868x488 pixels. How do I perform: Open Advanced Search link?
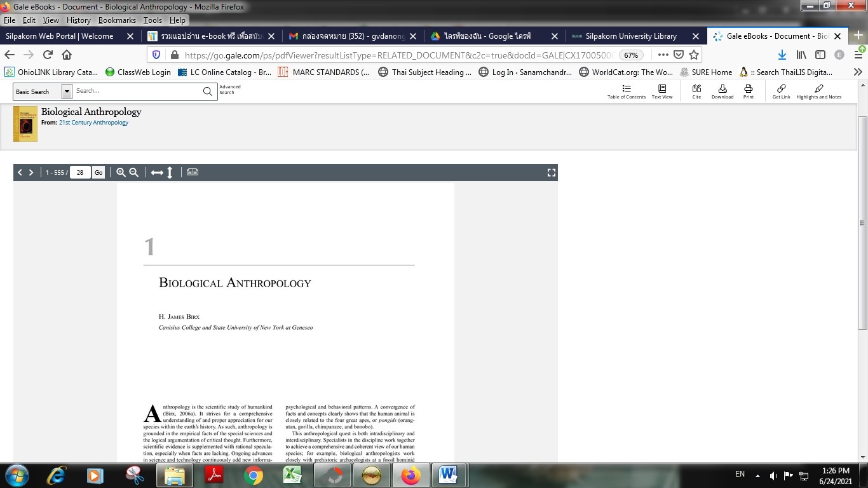click(x=230, y=90)
